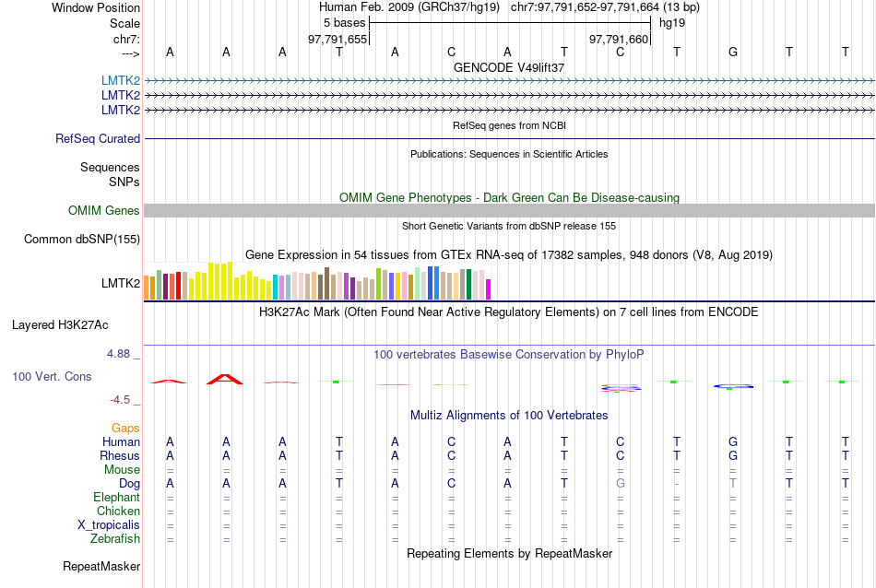Click the dark brown GTEx expression bar
Screen dimensions: 876x588
coord(326,284)
